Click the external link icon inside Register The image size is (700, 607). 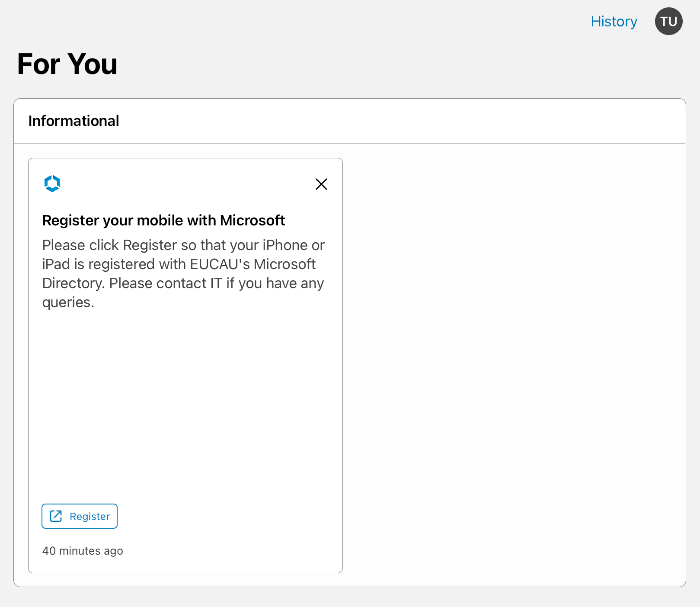[56, 516]
